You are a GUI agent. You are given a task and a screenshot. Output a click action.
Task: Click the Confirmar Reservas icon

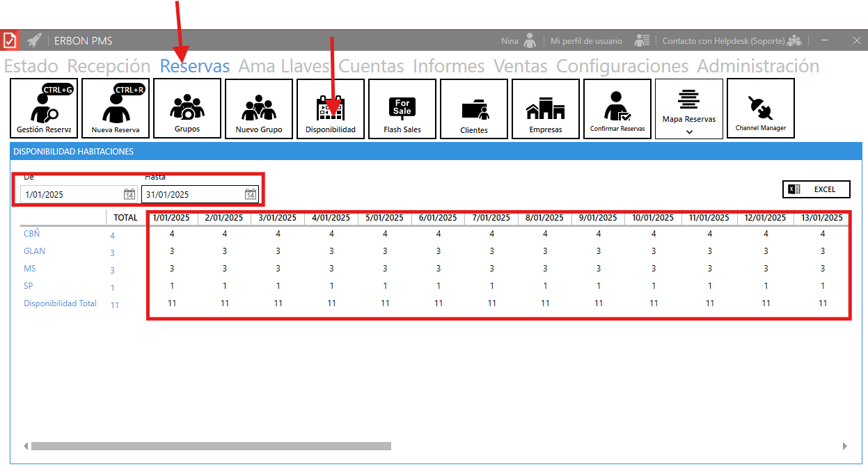pos(617,108)
